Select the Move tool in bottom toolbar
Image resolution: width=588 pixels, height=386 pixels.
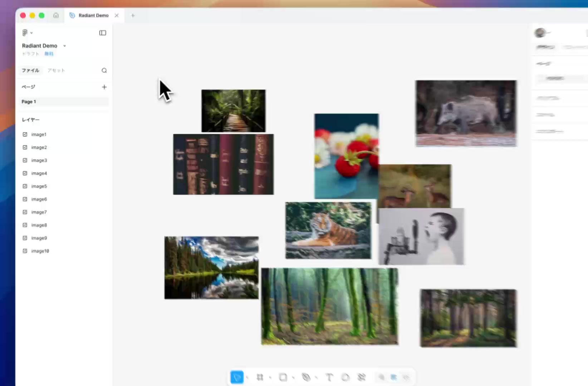click(x=237, y=377)
